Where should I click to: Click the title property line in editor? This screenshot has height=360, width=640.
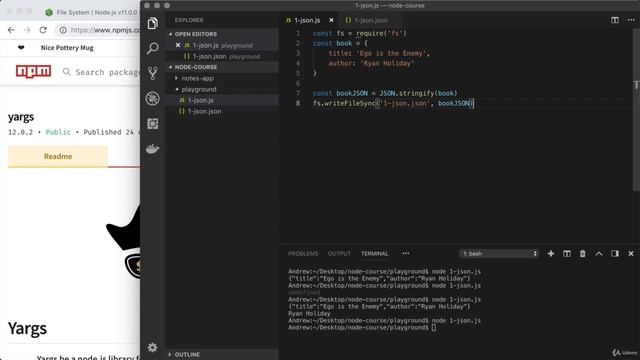point(379,53)
